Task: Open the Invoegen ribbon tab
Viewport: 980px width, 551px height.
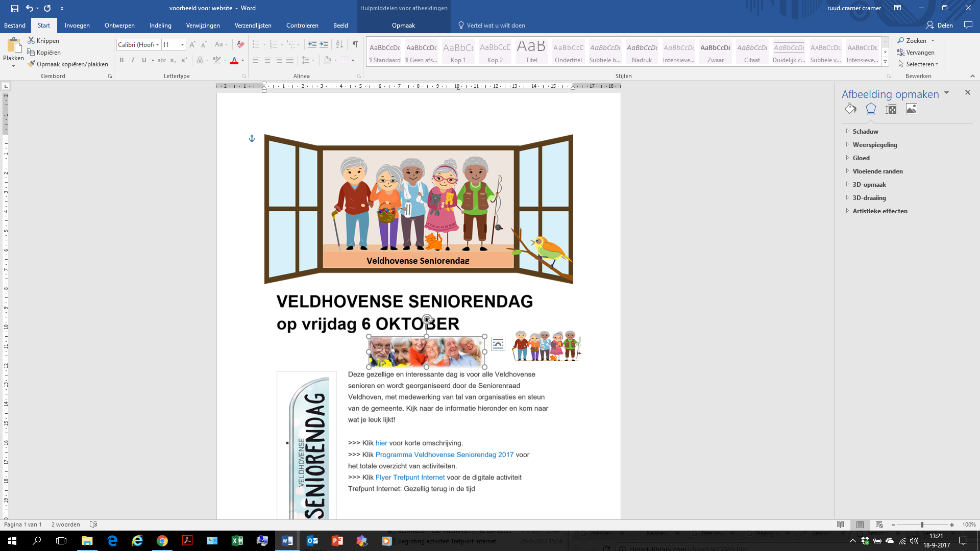Action: click(x=77, y=26)
